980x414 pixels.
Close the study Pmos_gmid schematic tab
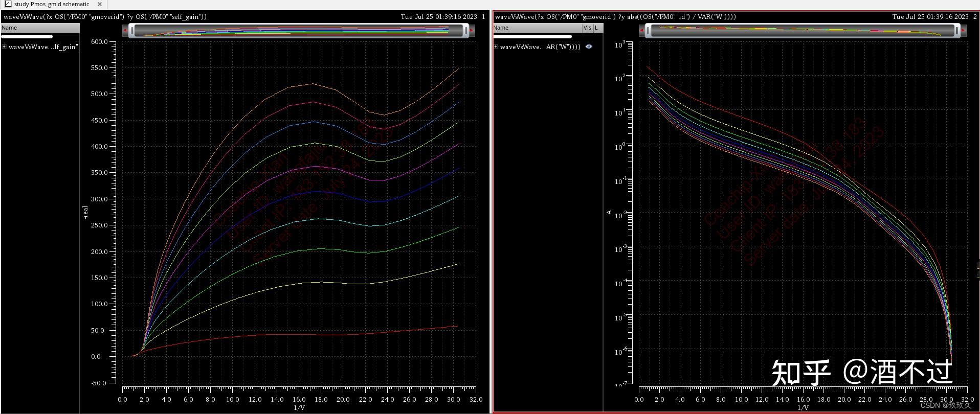tap(100, 4)
